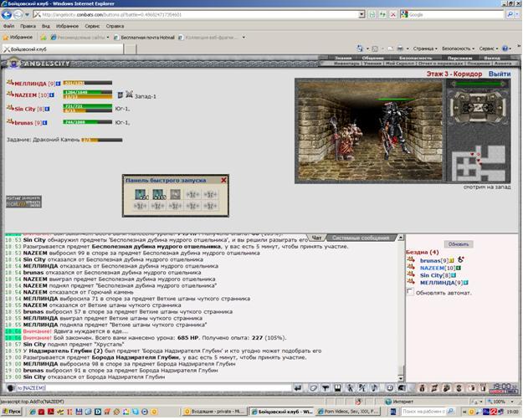523x420 pixels.
Task: Click the crossed swords icon next to NAZEEM
Action: point(129,95)
